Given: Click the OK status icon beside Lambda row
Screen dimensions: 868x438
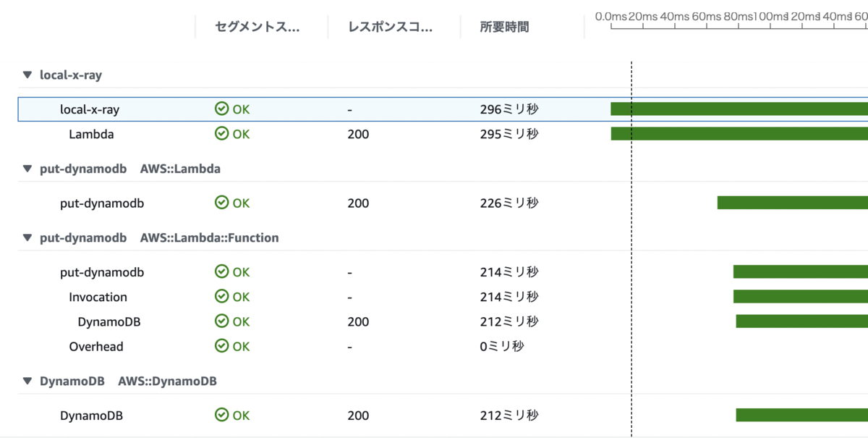Looking at the screenshot, I should pos(221,134).
